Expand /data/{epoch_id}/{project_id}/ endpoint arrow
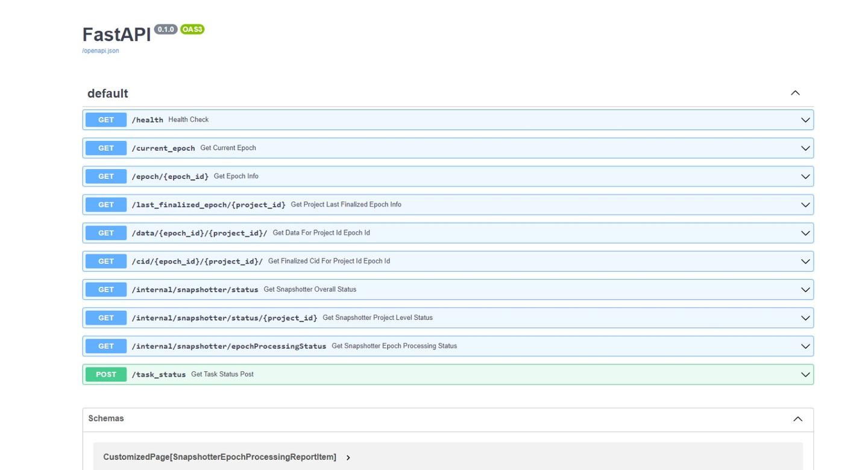 pos(805,233)
